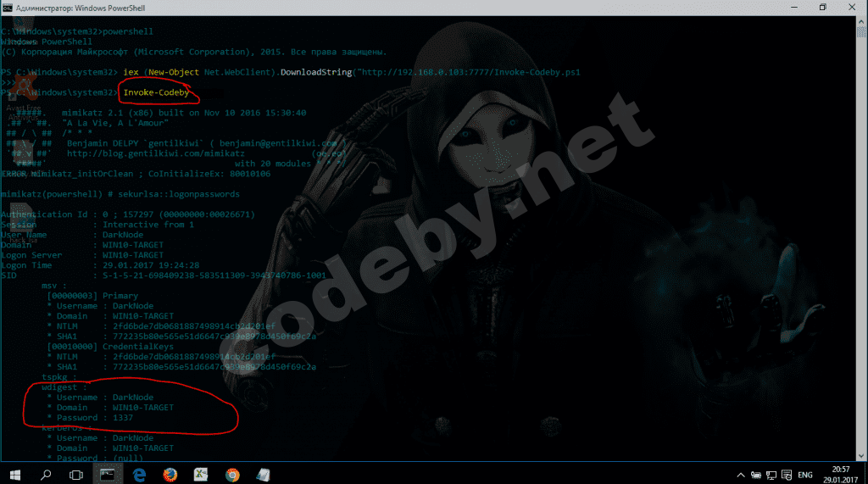Select the PowerShell console taskbar button
The height and width of the screenshot is (484, 868).
click(107, 475)
